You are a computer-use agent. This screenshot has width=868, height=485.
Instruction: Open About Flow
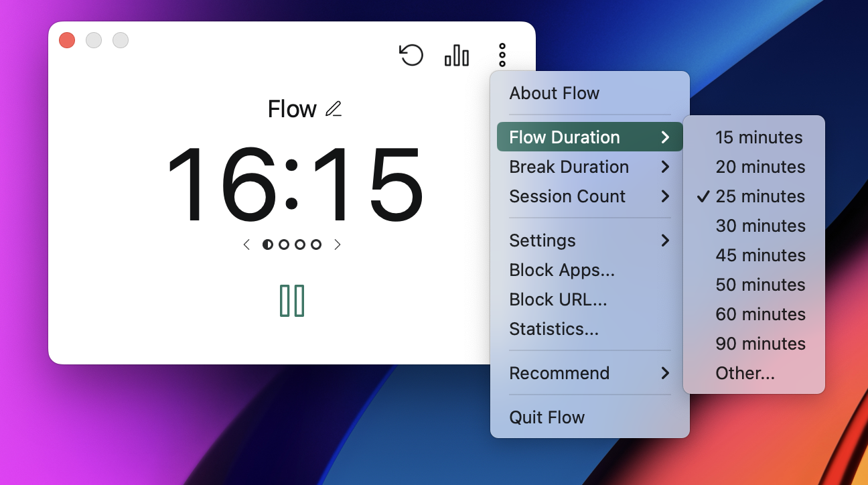590,93
